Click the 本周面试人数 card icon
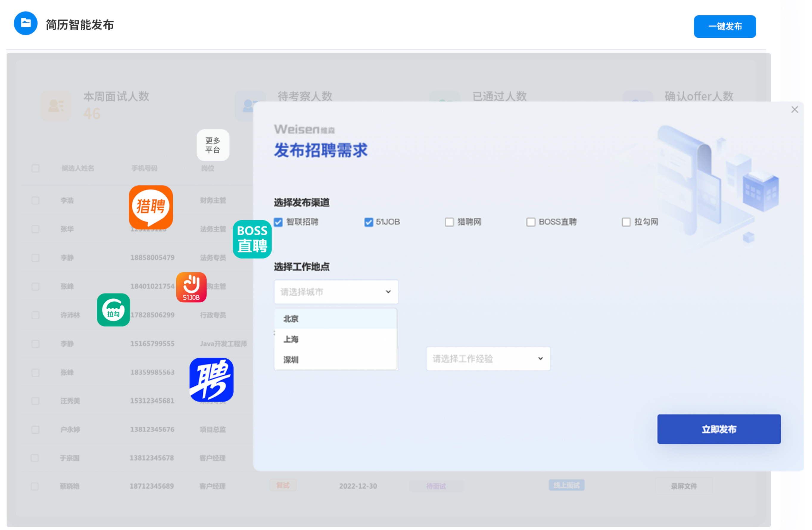 pyautogui.click(x=56, y=106)
